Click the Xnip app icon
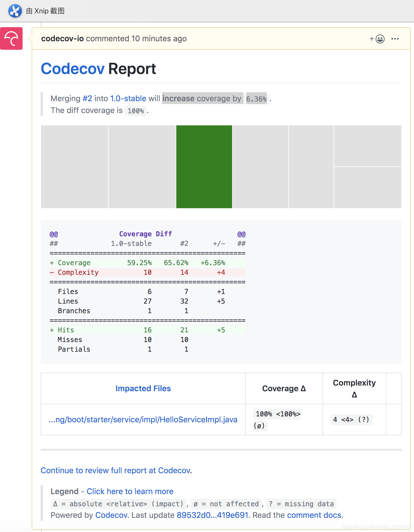Viewport: 414px width, 532px height. tap(15, 11)
